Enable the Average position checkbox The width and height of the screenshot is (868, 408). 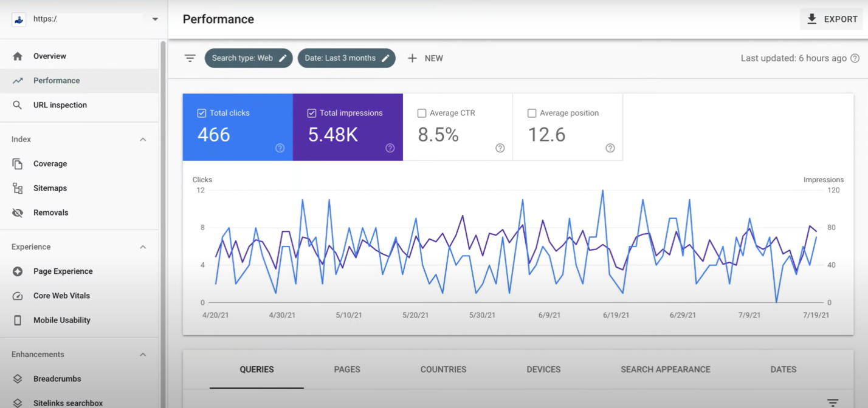point(532,113)
